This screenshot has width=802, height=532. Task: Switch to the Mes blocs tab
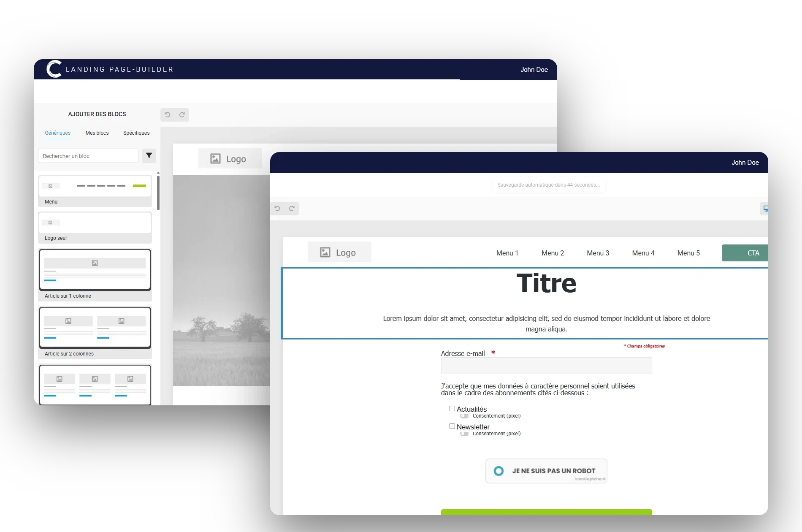(97, 133)
